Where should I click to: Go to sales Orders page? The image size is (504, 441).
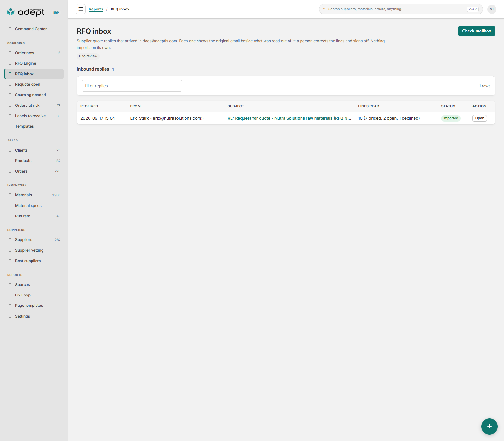click(34, 171)
